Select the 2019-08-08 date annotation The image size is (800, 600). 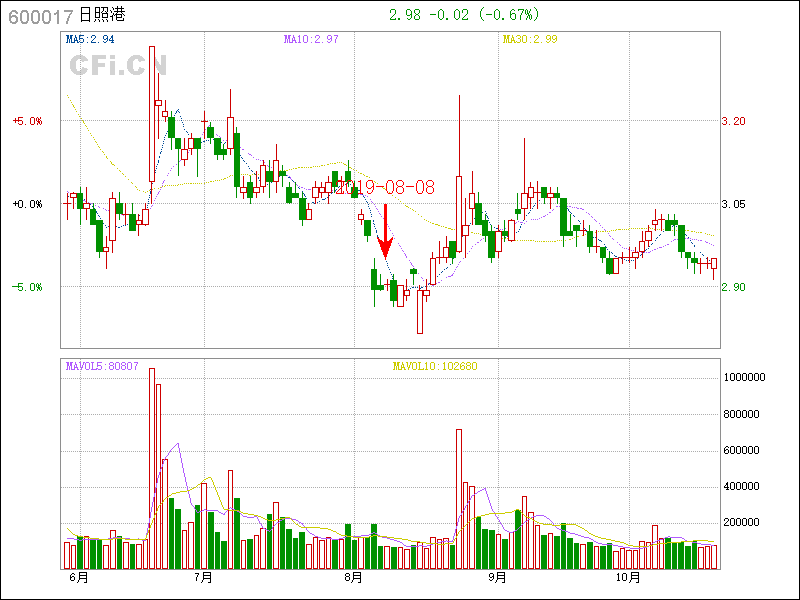384,187
